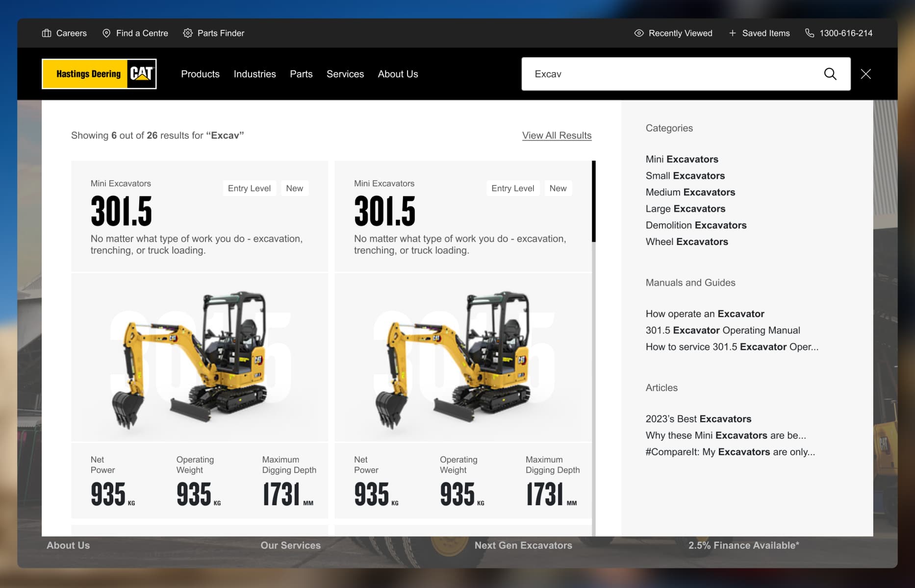Open the Services menu
Screen dimensions: 915x588
point(345,74)
